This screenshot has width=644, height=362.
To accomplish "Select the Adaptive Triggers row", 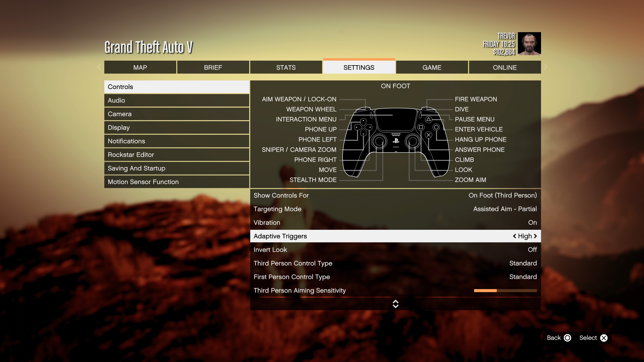I will point(395,236).
